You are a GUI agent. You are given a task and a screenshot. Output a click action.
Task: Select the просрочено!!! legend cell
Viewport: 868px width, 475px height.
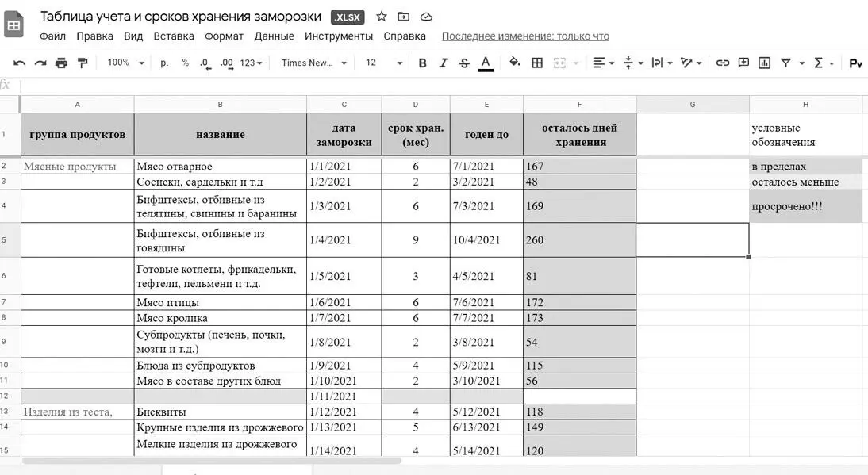[x=805, y=206]
